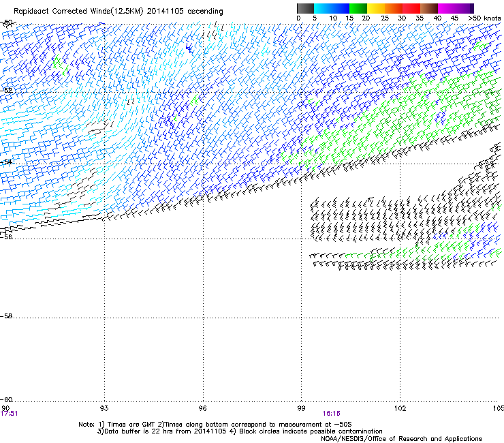Click the blue 10-15 knots legend swatch
This screenshot has width=504, height=443.
tap(341, 8)
